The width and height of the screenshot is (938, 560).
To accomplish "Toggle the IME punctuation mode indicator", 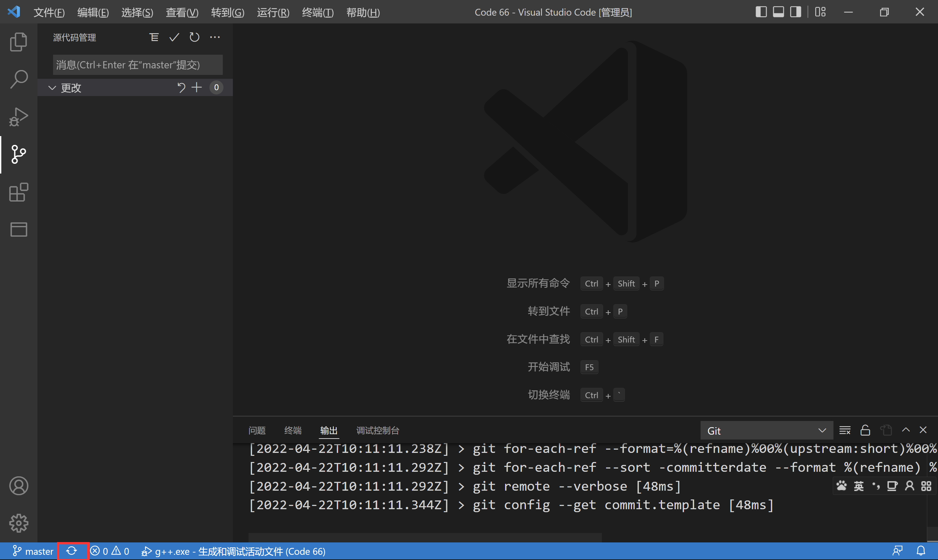I will (876, 486).
